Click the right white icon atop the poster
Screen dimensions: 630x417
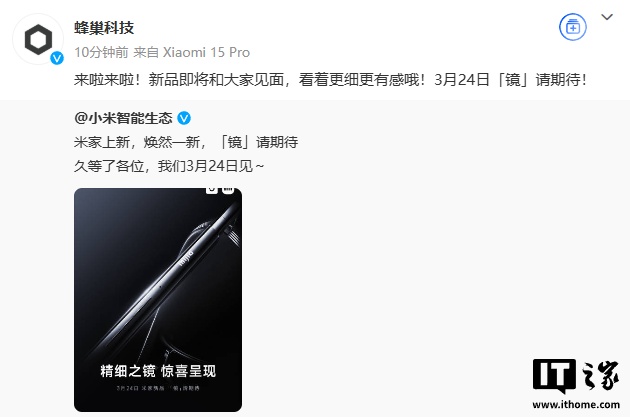pyautogui.click(x=228, y=189)
